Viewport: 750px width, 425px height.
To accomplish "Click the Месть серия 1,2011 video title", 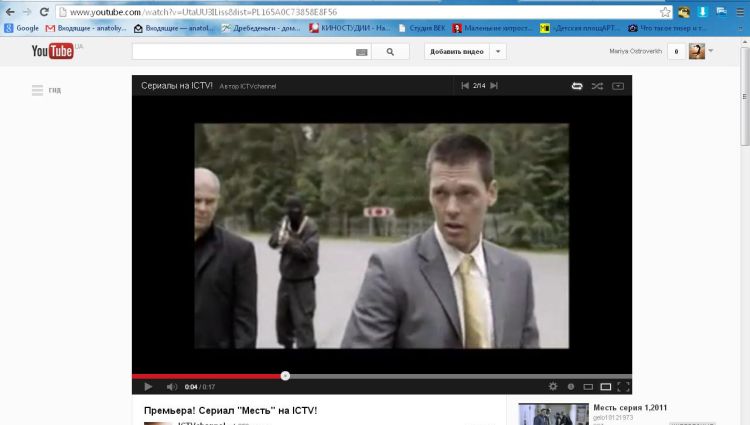I will point(630,408).
